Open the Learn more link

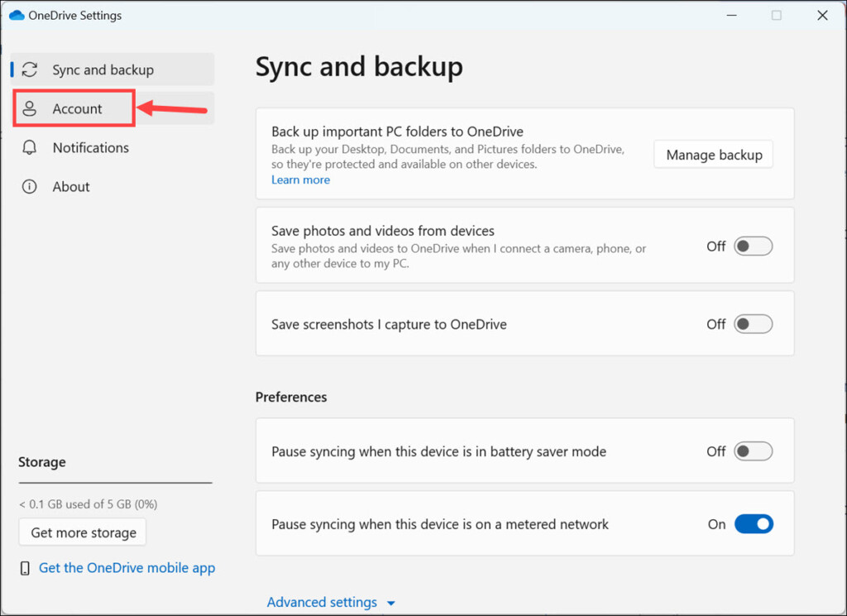[300, 179]
